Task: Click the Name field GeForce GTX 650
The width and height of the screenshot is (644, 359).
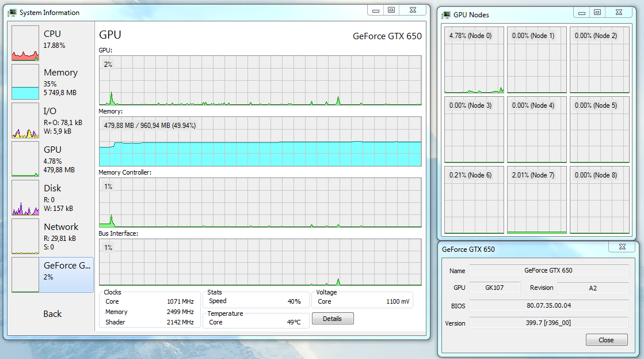Action: click(x=548, y=270)
